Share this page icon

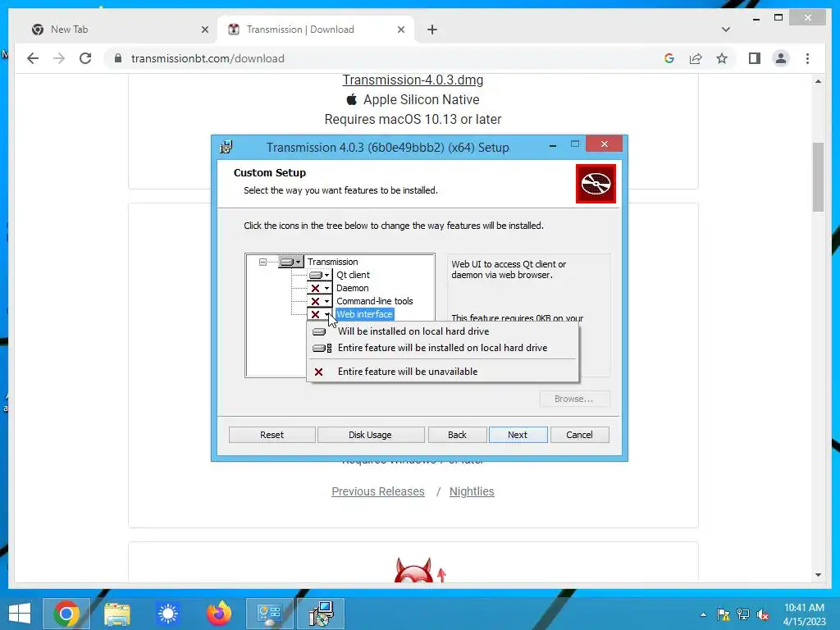[696, 58]
